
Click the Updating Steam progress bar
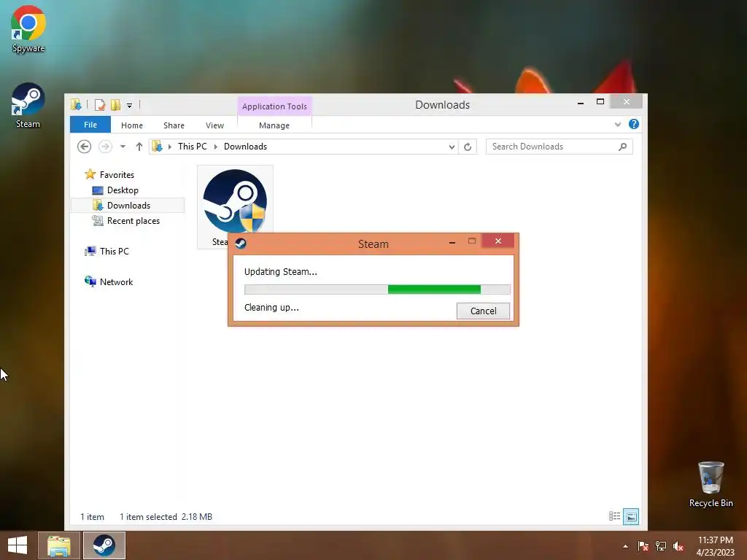[377, 289]
